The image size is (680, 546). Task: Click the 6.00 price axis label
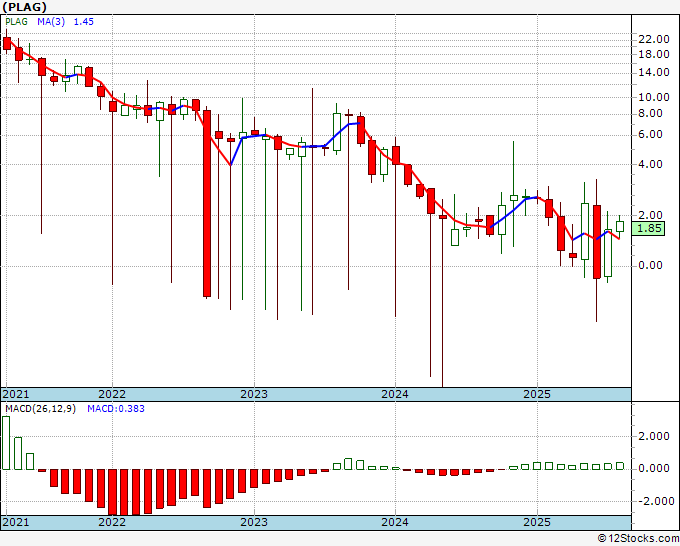tap(650, 134)
